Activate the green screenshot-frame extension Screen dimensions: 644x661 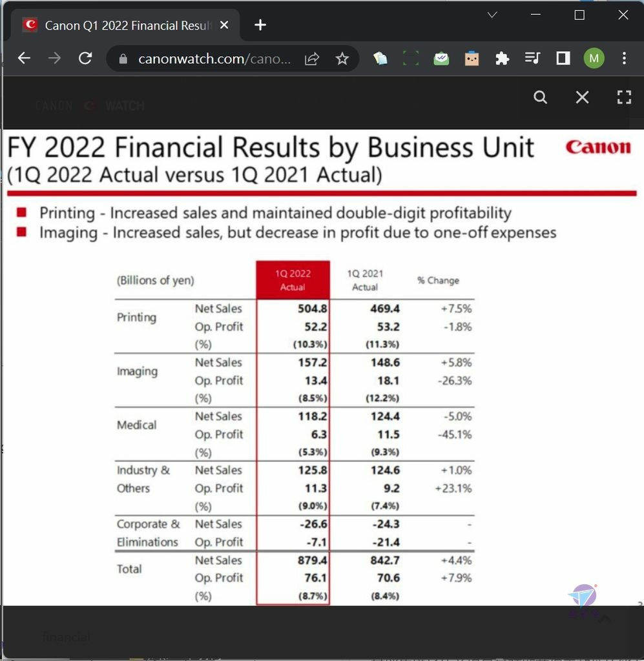pos(411,58)
